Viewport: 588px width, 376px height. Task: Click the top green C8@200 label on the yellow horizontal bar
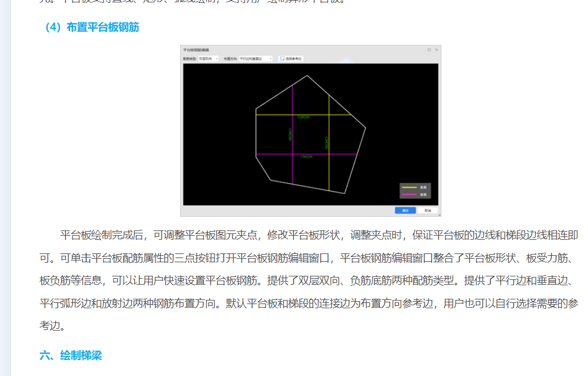[303, 117]
